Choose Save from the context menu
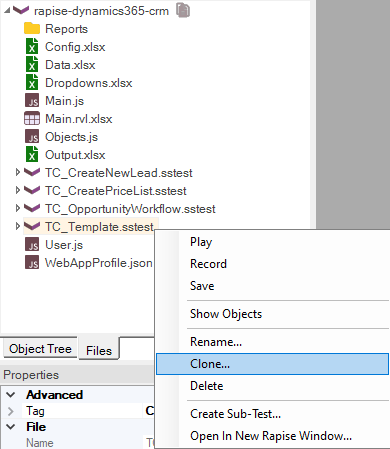This screenshot has width=390, height=449. coord(272,286)
